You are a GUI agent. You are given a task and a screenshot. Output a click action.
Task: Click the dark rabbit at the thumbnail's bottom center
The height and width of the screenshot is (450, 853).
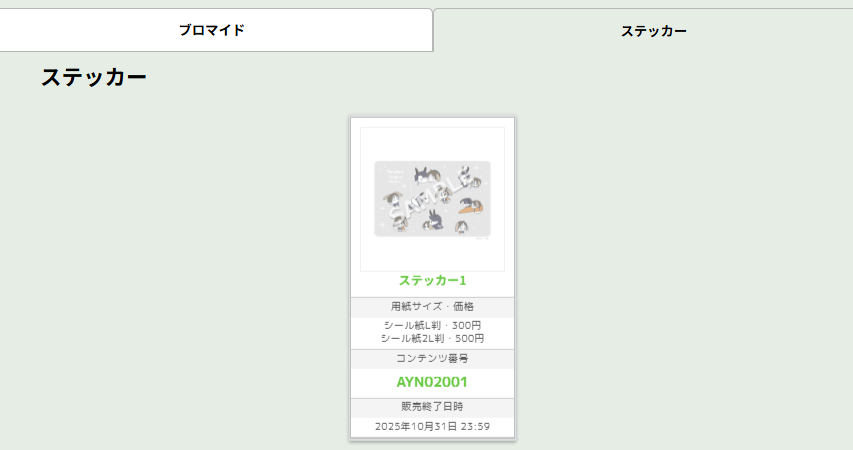coord(434,220)
